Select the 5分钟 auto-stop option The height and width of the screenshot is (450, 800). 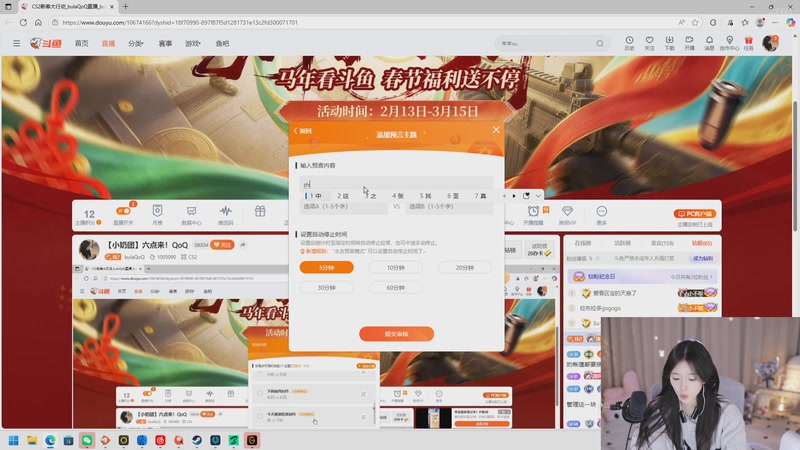(x=327, y=267)
